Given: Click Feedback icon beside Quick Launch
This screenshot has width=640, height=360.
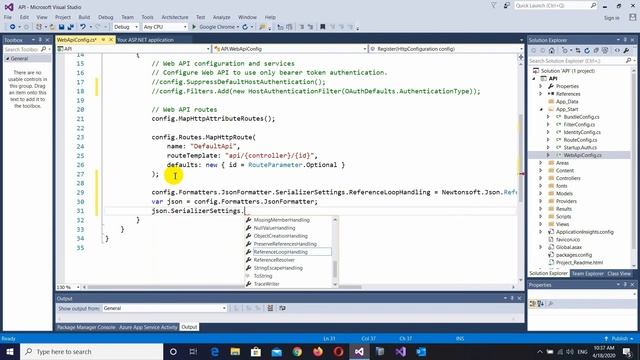Looking at the screenshot, I should tap(507, 5).
